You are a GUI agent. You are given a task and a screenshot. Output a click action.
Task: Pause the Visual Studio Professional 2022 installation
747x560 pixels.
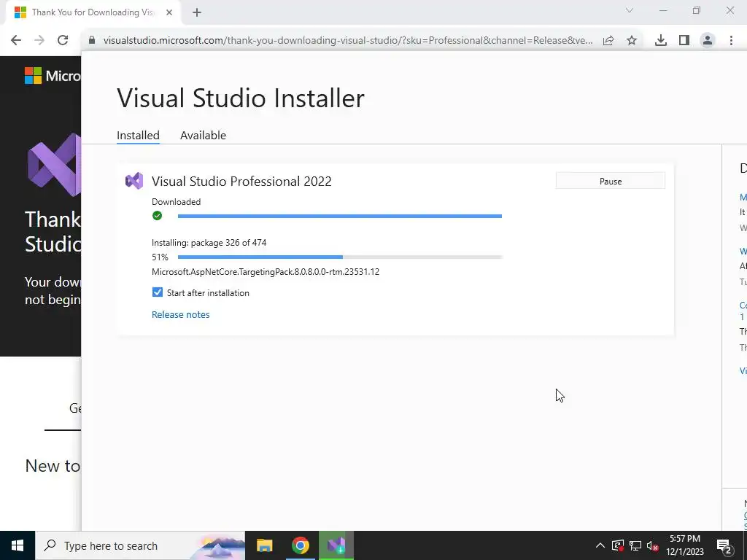611,181
